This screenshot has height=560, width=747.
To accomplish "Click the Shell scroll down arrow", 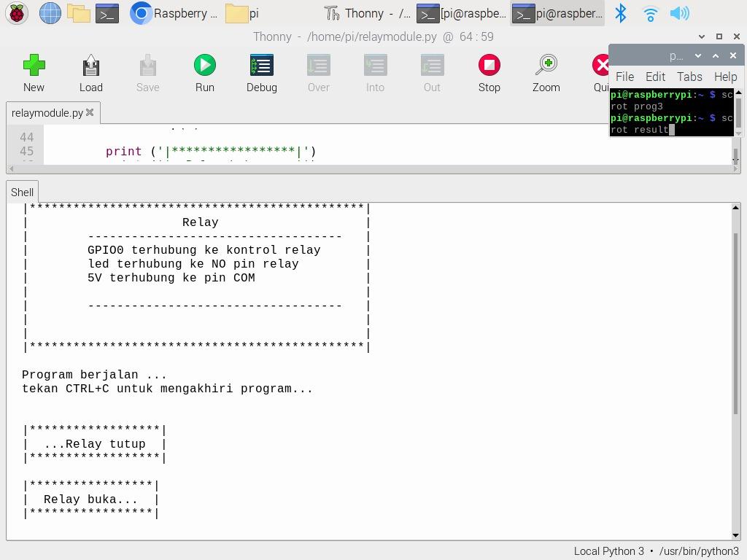I will click(x=735, y=535).
